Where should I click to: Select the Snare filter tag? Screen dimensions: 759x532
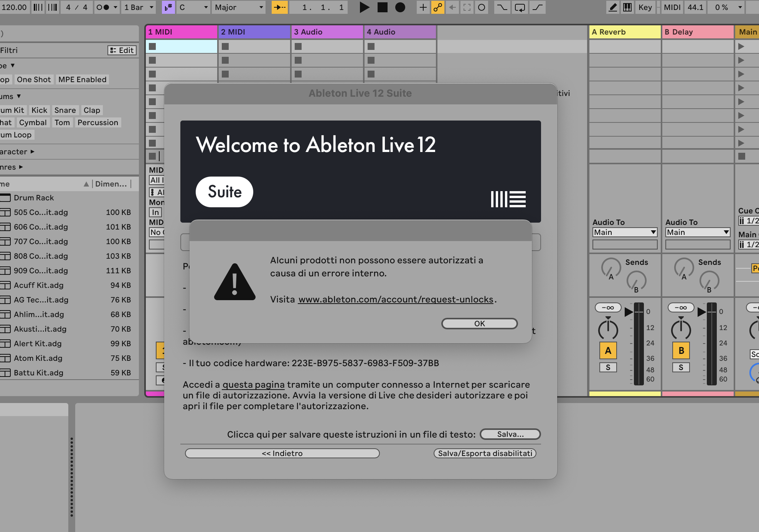click(65, 110)
